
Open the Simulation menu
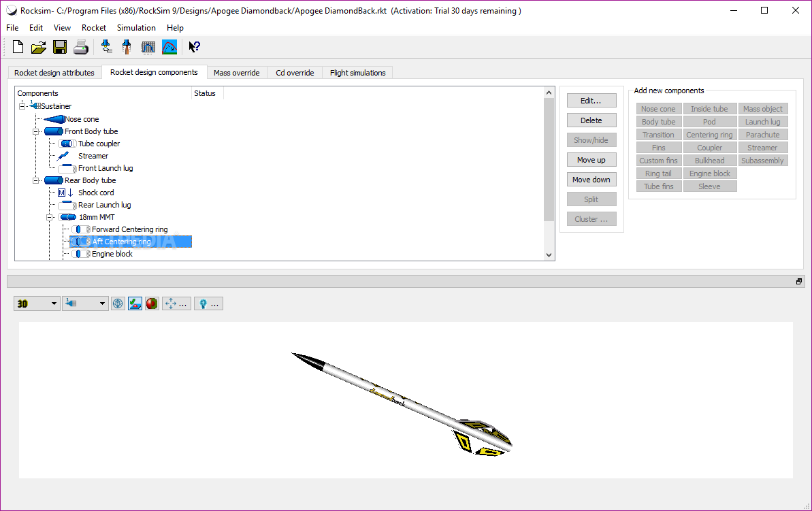[x=136, y=28]
